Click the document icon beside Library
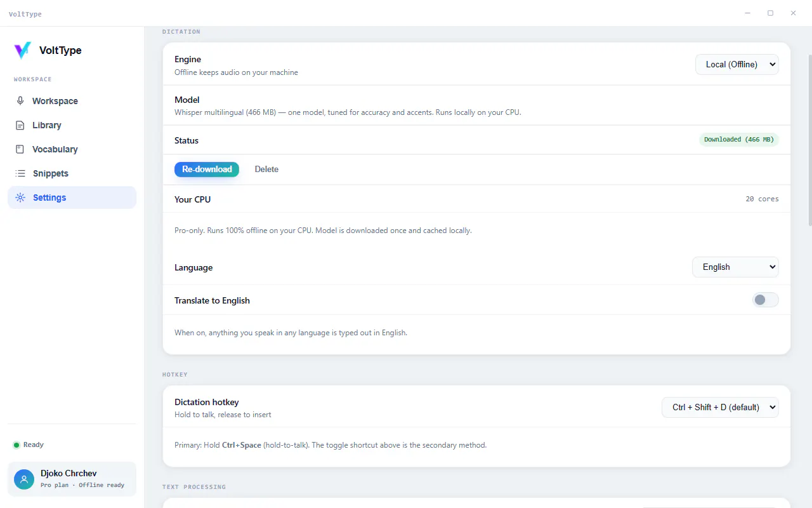Viewport: 812px width, 508px height. [20, 125]
